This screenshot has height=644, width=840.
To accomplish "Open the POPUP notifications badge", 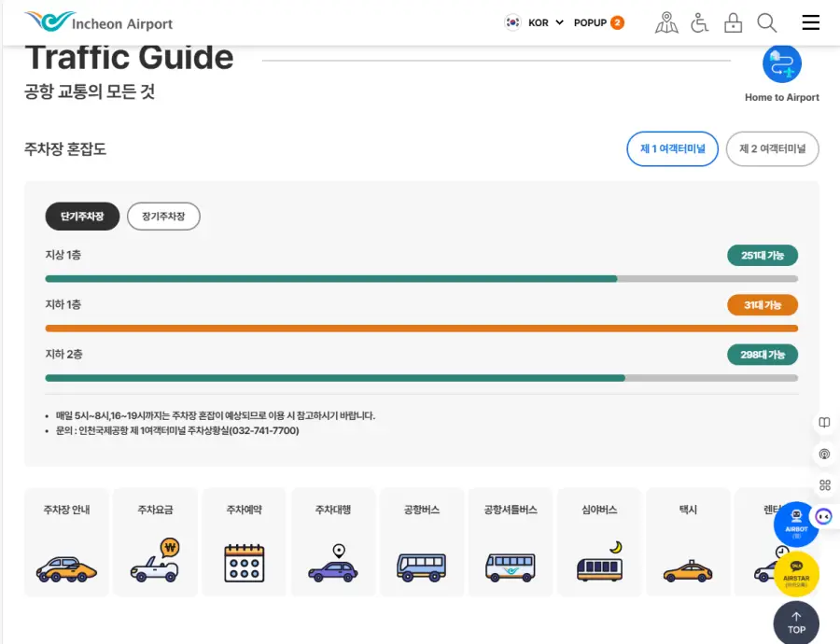I will (x=598, y=22).
